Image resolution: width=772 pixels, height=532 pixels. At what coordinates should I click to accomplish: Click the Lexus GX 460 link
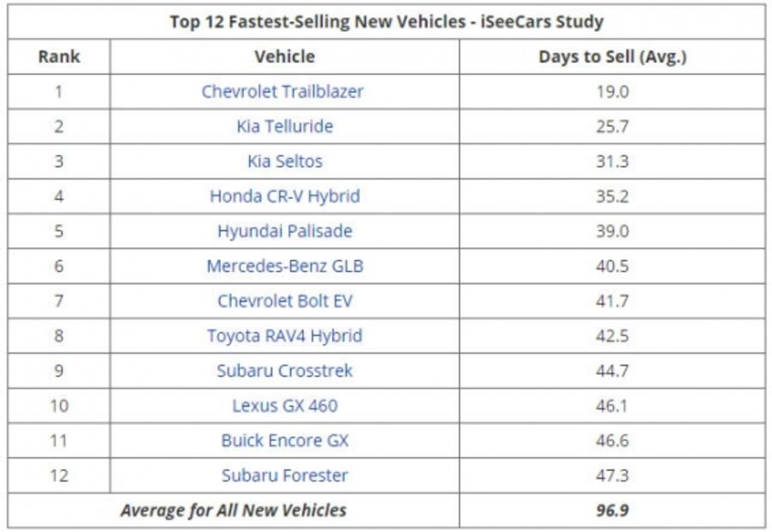284,406
